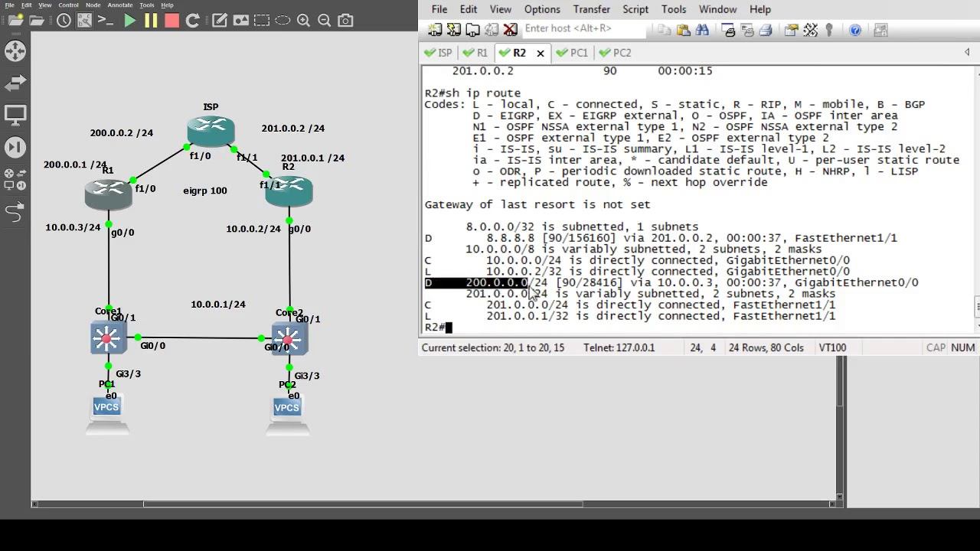Toggle show interface labels icon in GNS3
Image resolution: width=980 pixels, height=551 pixels.
[x=85, y=21]
